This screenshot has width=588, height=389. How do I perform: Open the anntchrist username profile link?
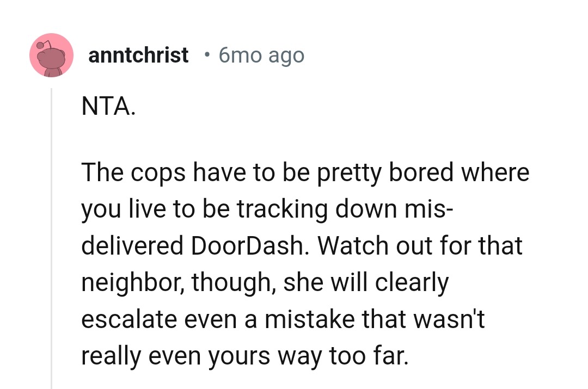[138, 55]
